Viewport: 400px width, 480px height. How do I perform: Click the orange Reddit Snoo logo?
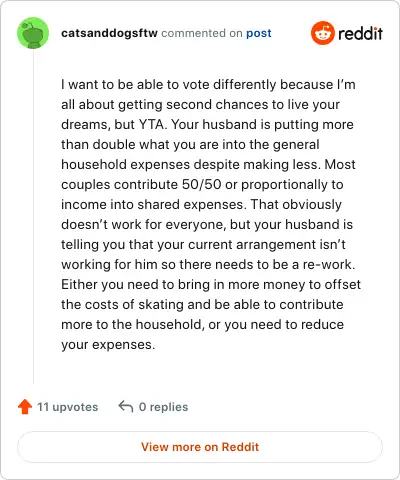tap(322, 33)
